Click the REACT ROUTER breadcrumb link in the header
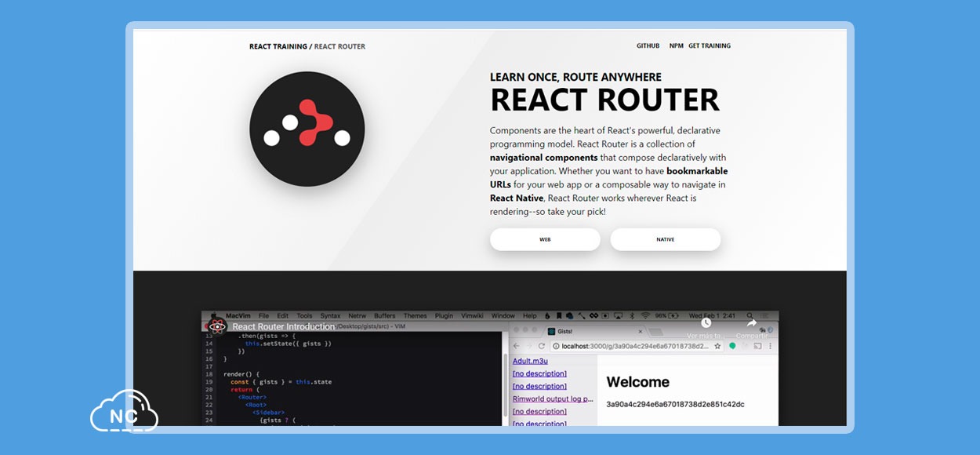980x455 pixels. [x=339, y=46]
